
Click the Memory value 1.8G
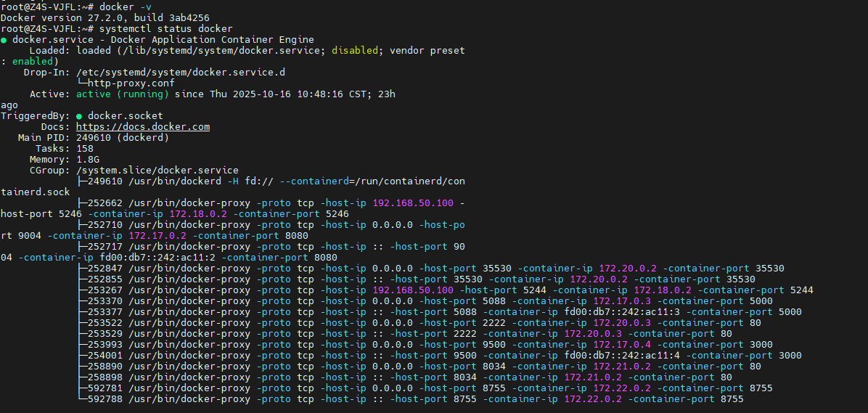87,160
